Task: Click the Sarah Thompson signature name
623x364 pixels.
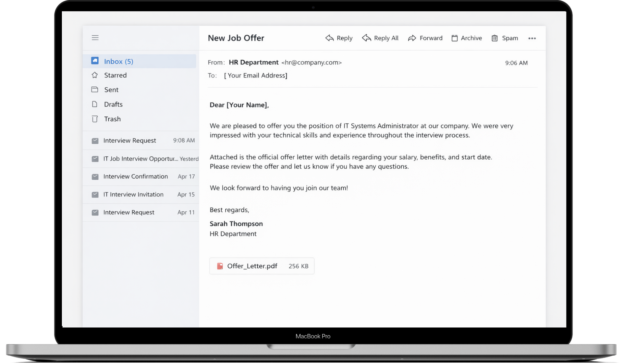Action: [236, 224]
